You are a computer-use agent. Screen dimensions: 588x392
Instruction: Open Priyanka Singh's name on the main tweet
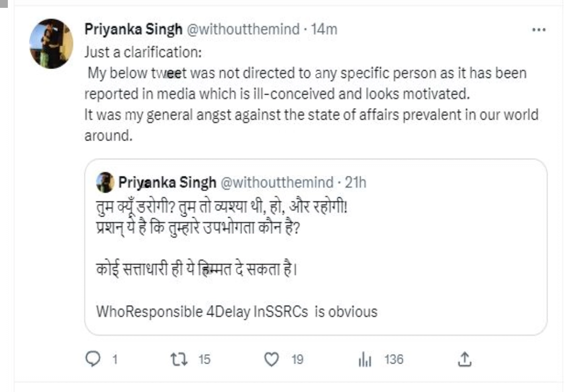point(133,29)
